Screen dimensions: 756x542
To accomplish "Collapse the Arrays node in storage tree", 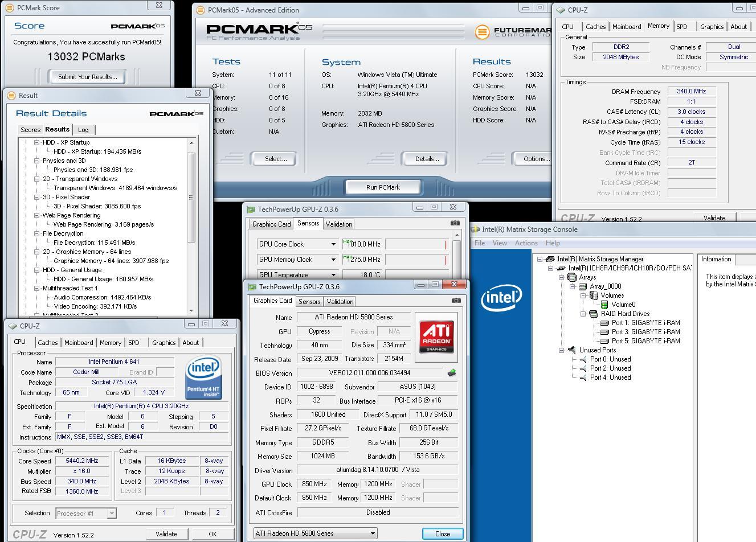I will coord(561,277).
